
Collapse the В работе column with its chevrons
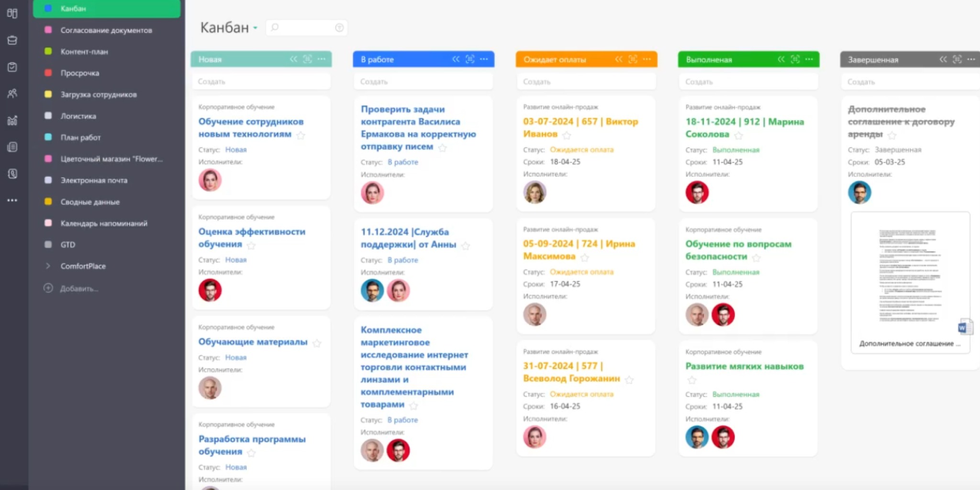[456, 59]
